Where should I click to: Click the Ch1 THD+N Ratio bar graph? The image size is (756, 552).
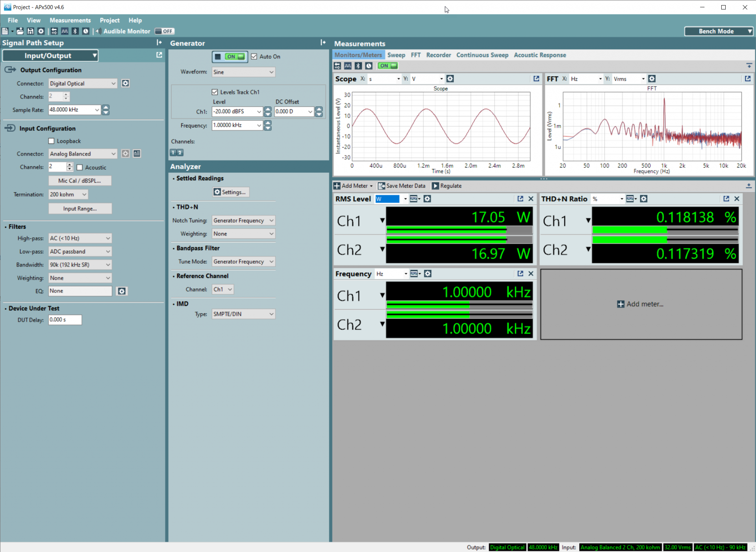(x=665, y=230)
